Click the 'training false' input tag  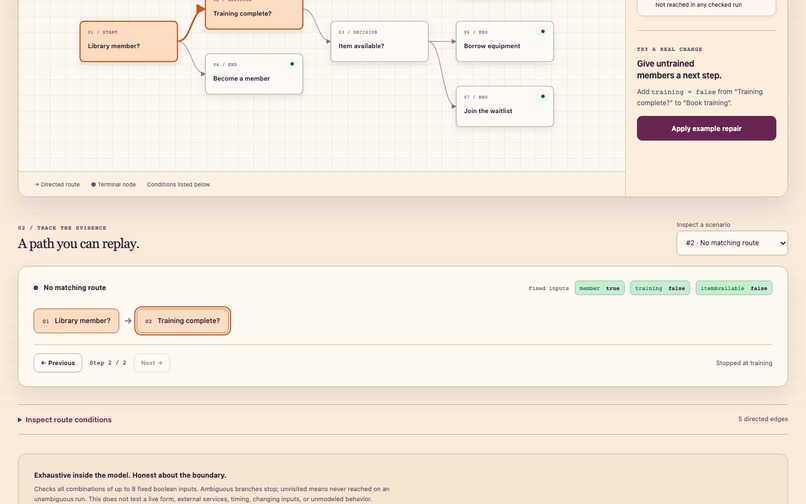click(x=660, y=288)
